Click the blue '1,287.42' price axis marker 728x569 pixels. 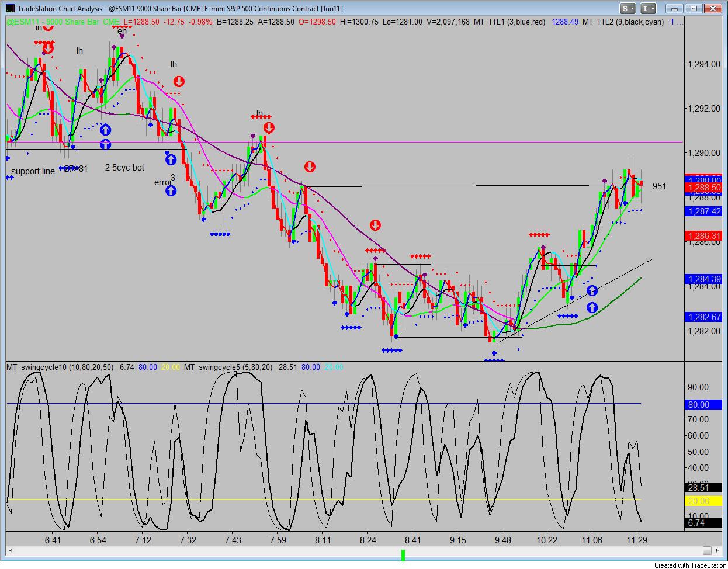(704, 211)
